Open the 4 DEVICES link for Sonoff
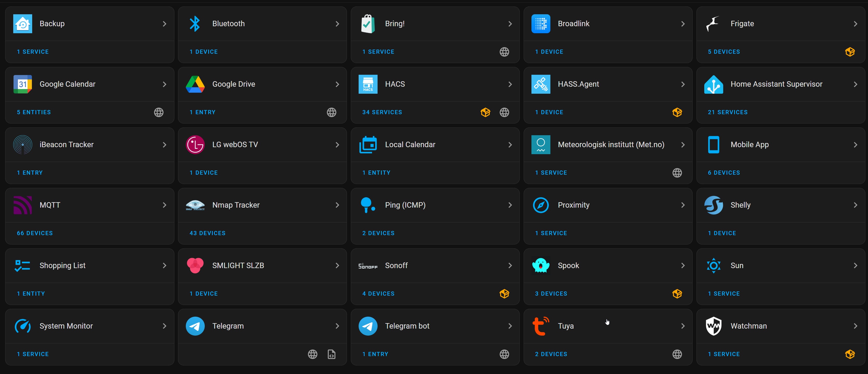868x374 pixels. coord(378,294)
